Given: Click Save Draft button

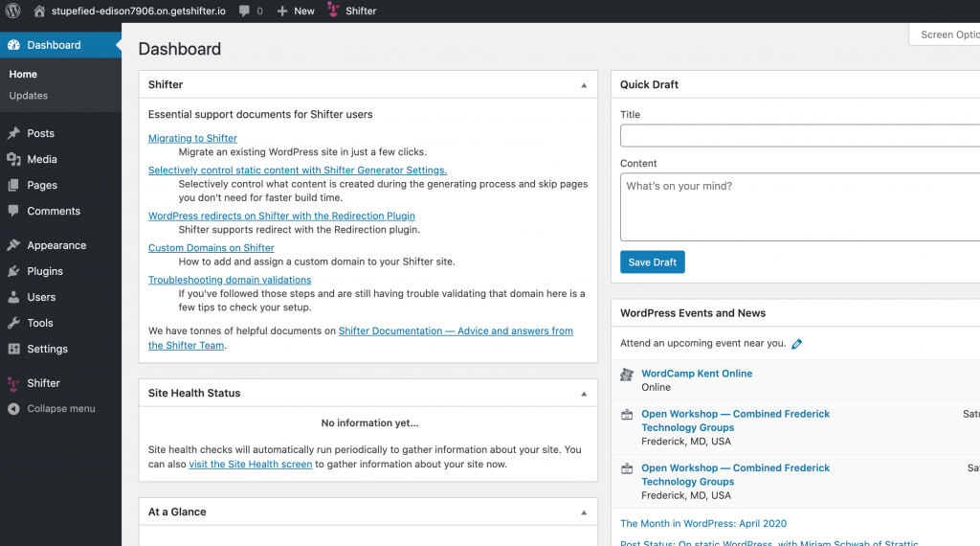Looking at the screenshot, I should click(653, 262).
